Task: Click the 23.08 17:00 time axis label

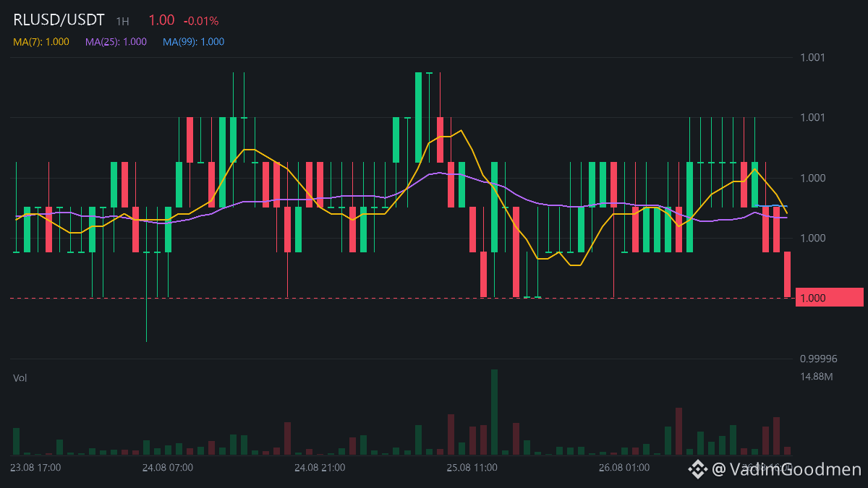Action: tap(35, 468)
